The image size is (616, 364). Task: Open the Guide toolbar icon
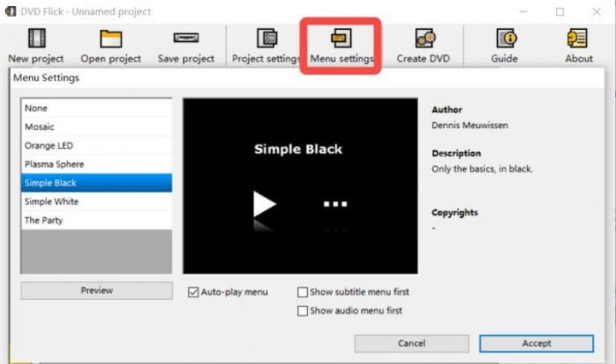[506, 38]
